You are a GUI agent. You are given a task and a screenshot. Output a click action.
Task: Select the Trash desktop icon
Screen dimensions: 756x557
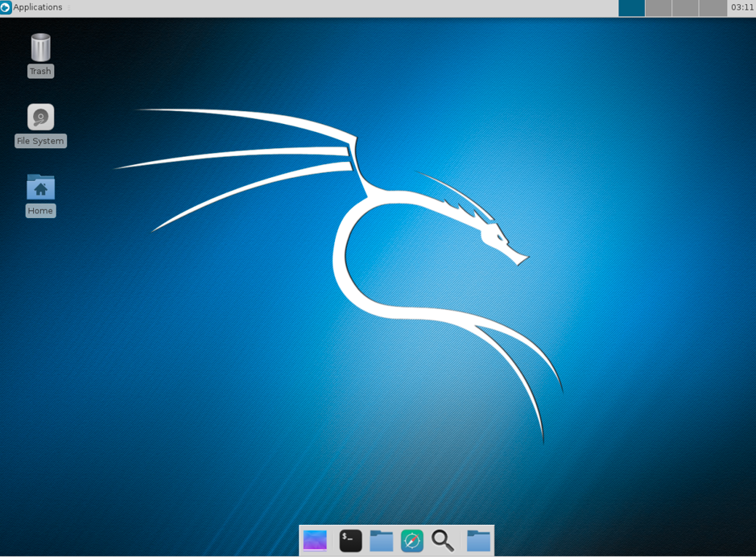40,47
